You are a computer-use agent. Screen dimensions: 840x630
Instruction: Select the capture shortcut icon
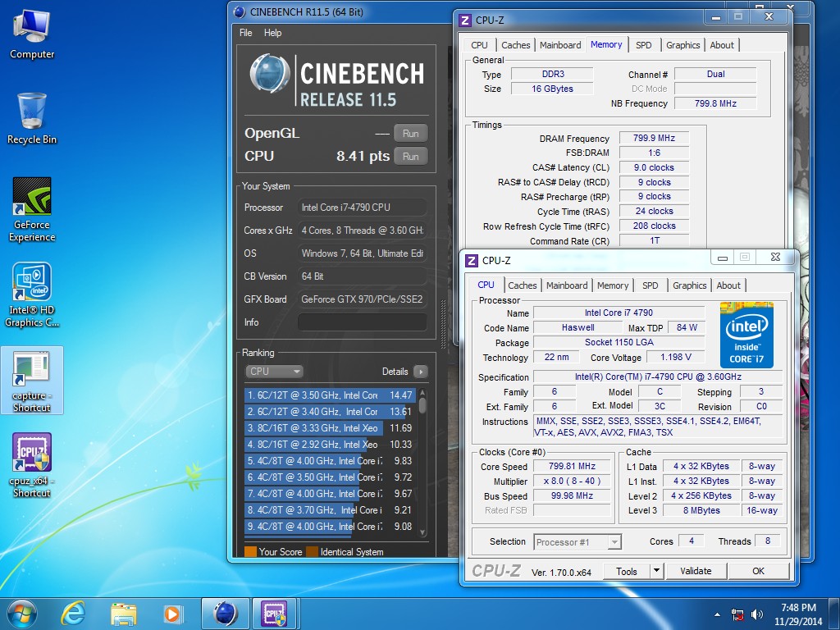click(32, 381)
